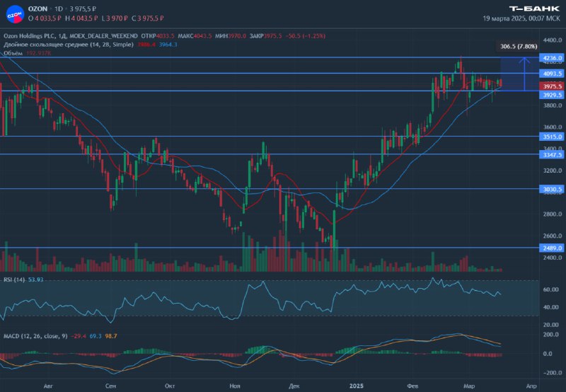Click the '2025' label on time axis

pyautogui.click(x=357, y=386)
